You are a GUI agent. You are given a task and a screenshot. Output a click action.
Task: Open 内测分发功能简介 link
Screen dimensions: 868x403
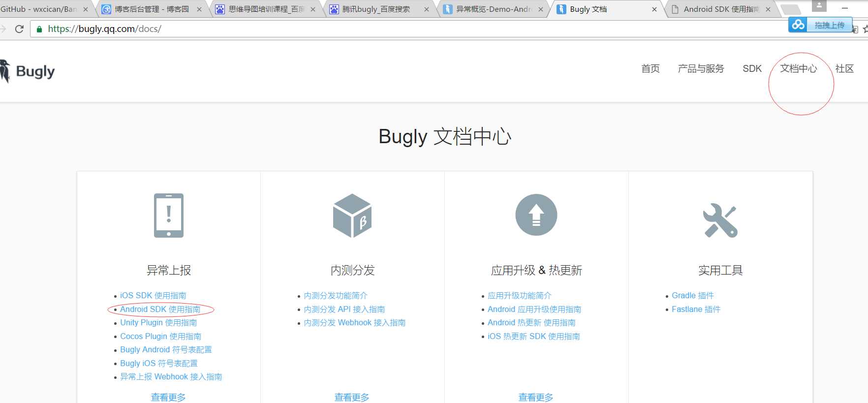(x=336, y=296)
